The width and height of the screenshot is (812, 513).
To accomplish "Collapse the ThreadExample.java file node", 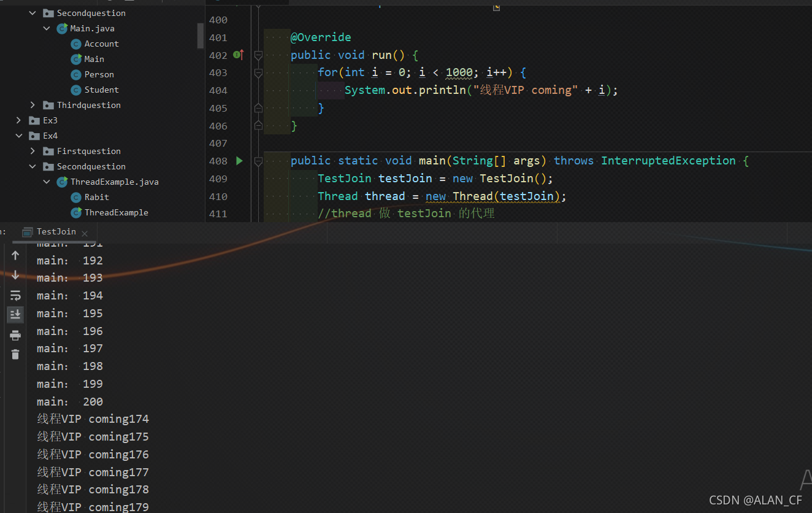I will click(47, 182).
